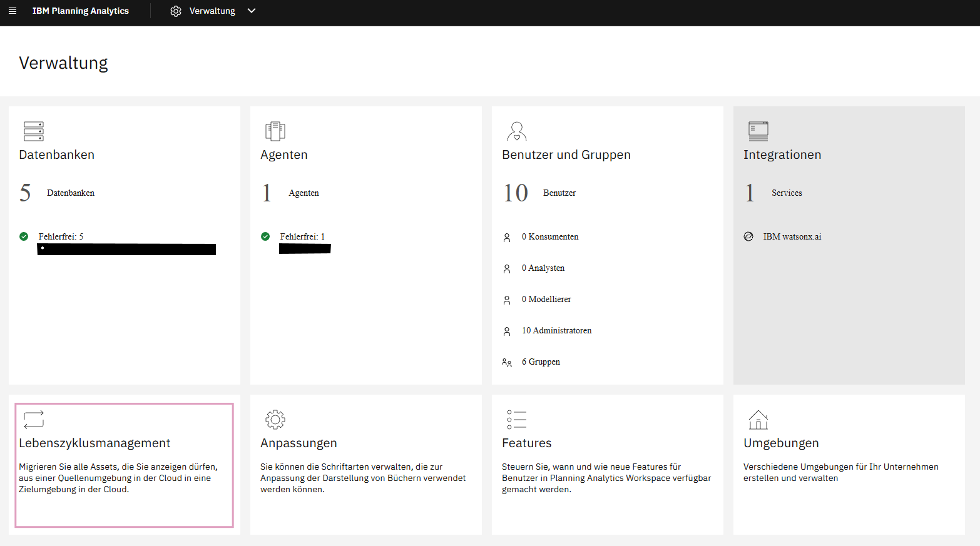Screen dimensions: 980x546
Task: Click the Umgebungen house icon
Action: pyautogui.click(x=758, y=419)
